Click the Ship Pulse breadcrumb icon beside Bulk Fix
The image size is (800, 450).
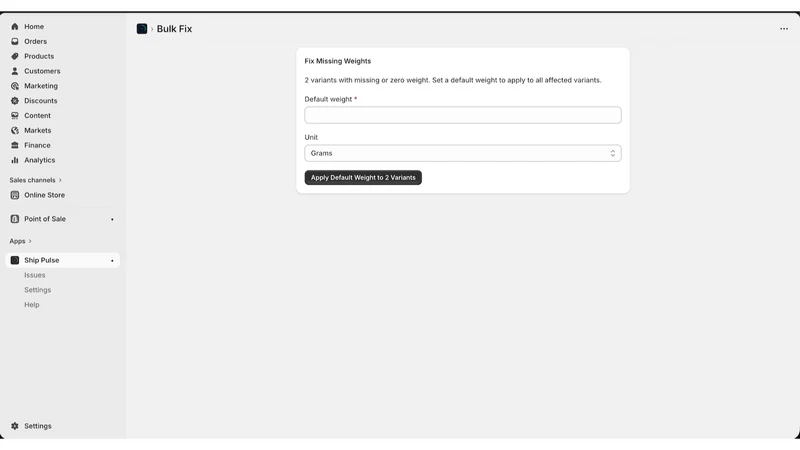tap(142, 29)
